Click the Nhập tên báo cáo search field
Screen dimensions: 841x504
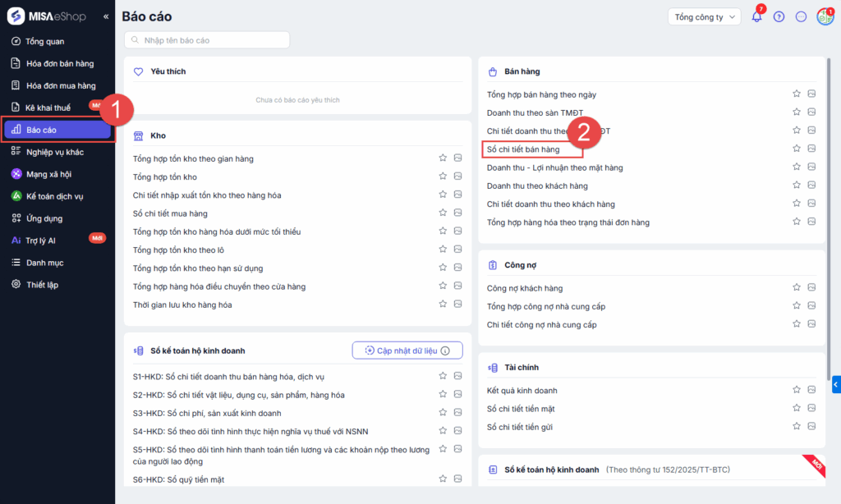point(207,39)
